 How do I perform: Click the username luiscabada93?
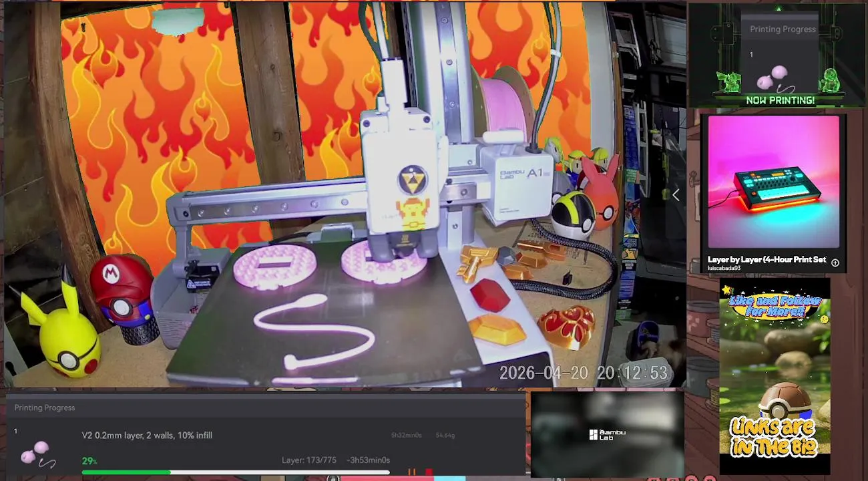[724, 268]
